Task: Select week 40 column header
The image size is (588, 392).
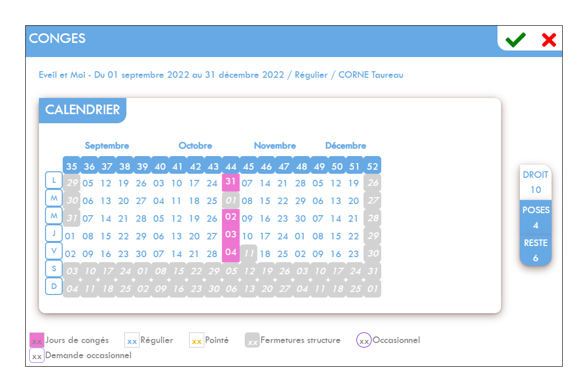Action: tap(160, 166)
